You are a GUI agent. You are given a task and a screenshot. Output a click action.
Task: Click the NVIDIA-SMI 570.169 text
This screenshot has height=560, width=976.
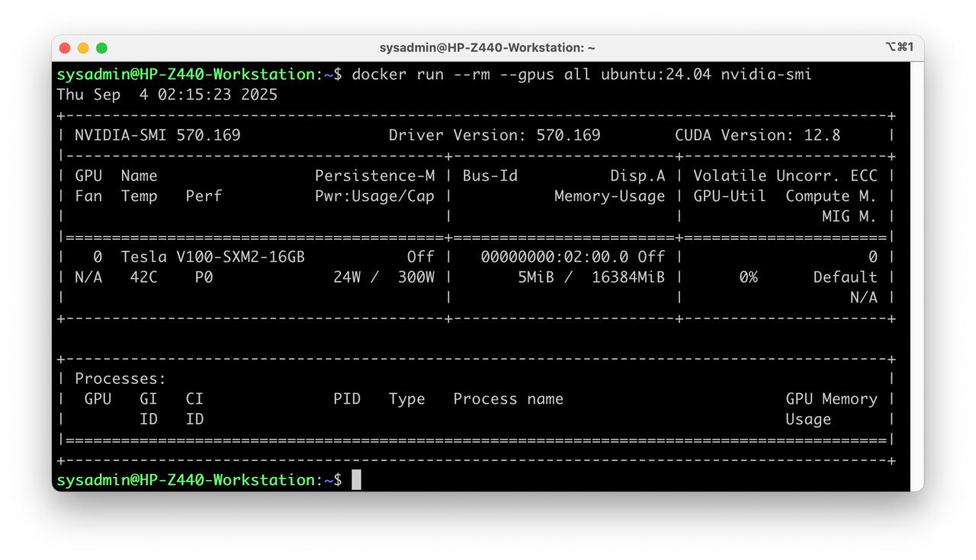coord(158,136)
